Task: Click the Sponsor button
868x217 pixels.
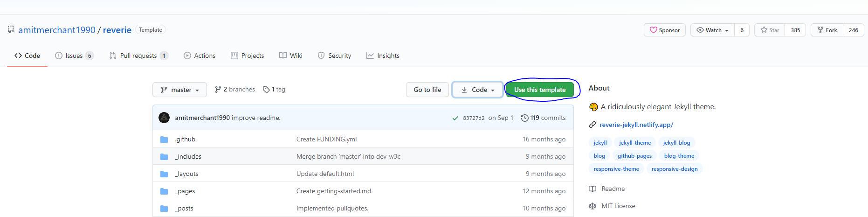Action: pyautogui.click(x=665, y=30)
